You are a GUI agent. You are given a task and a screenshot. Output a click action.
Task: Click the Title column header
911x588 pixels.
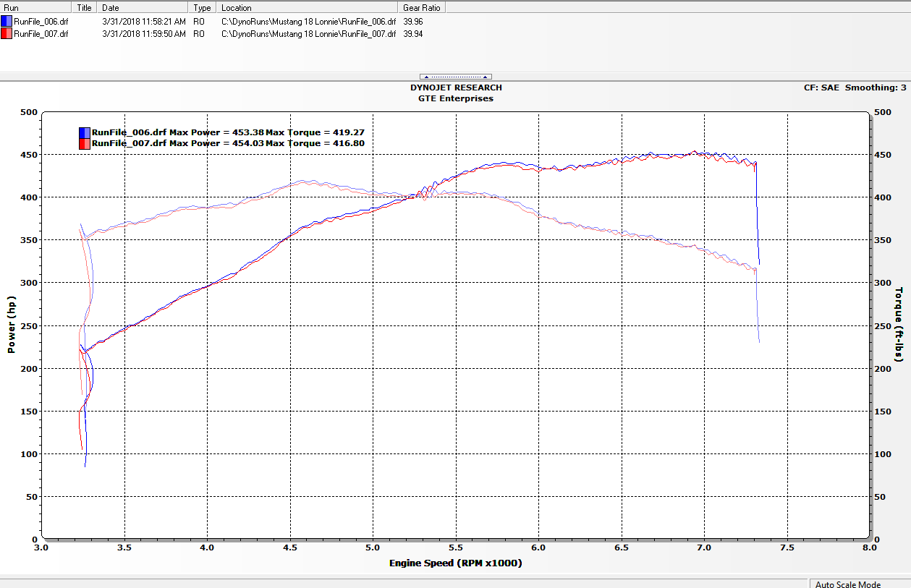coord(86,7)
